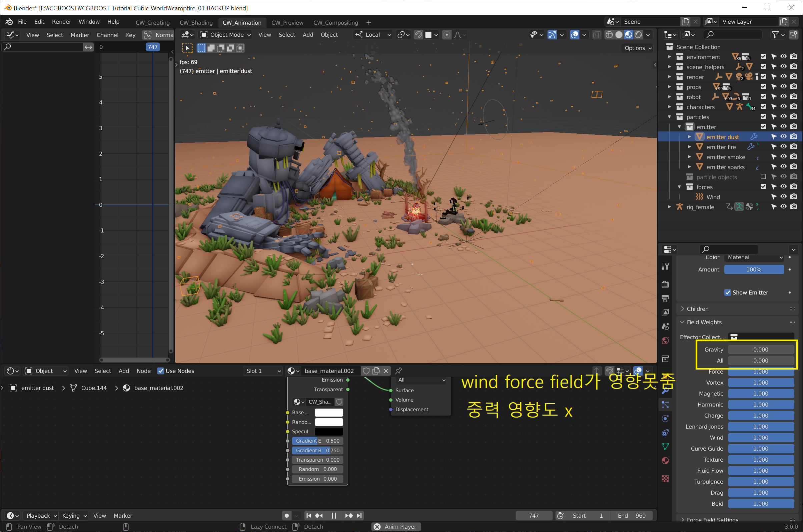Viewport: 803px width, 532px height.
Task: Click the snap magnet icon in viewport header
Action: tap(418, 35)
